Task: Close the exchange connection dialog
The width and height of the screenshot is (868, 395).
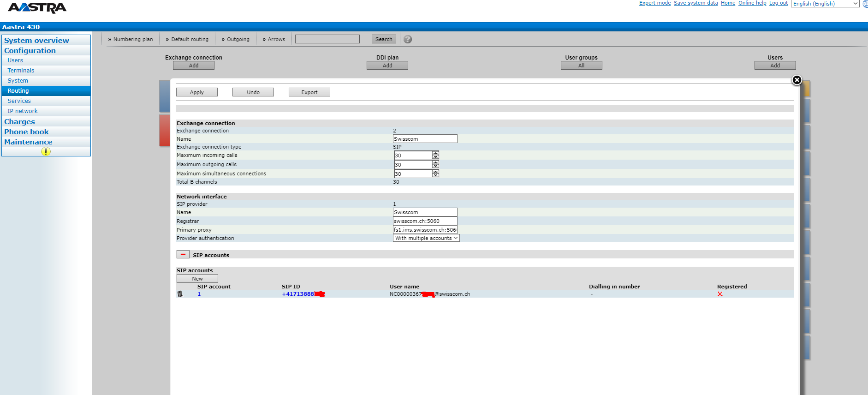Action: pos(797,80)
